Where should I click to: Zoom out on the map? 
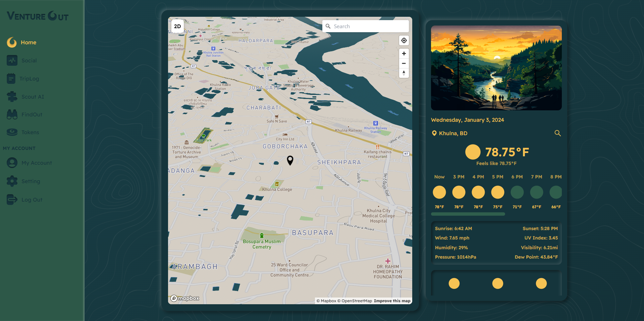[404, 63]
